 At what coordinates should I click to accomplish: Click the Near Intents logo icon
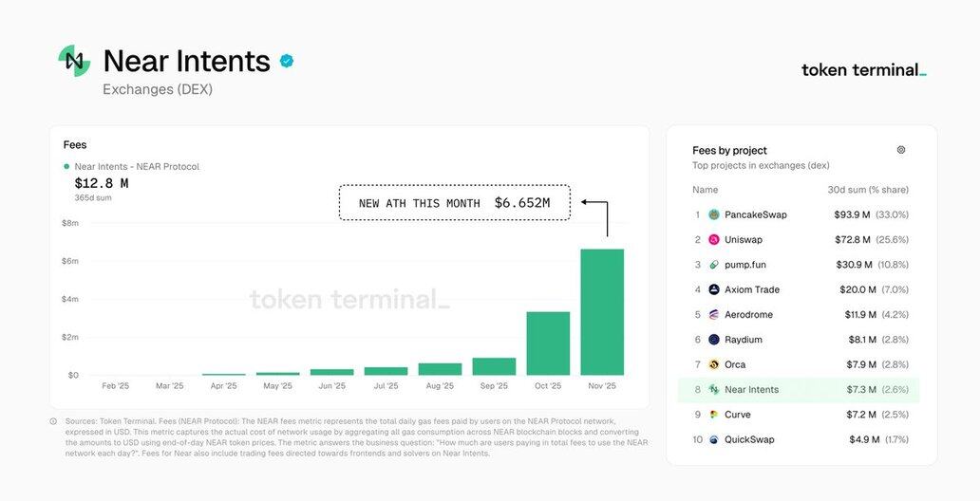coord(74,61)
